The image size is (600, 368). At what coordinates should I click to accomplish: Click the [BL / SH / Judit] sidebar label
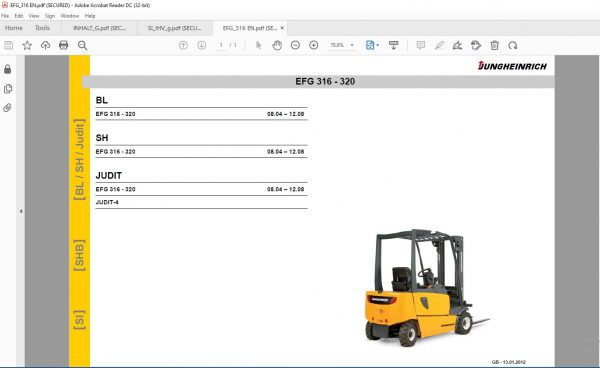(79, 160)
